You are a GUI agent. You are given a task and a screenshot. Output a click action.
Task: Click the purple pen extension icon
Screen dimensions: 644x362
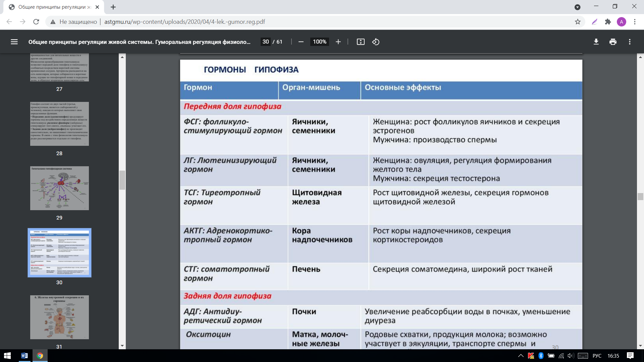[594, 22]
